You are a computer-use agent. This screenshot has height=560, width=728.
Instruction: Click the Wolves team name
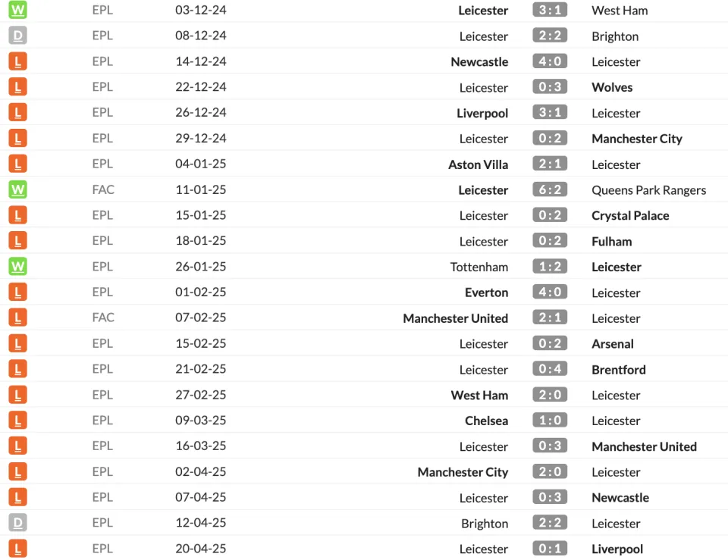point(612,87)
